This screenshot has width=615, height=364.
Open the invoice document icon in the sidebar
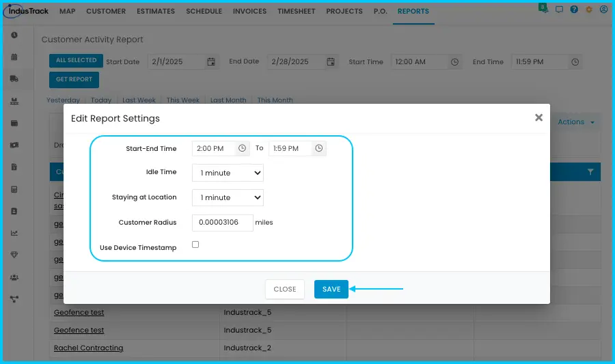pos(14,167)
